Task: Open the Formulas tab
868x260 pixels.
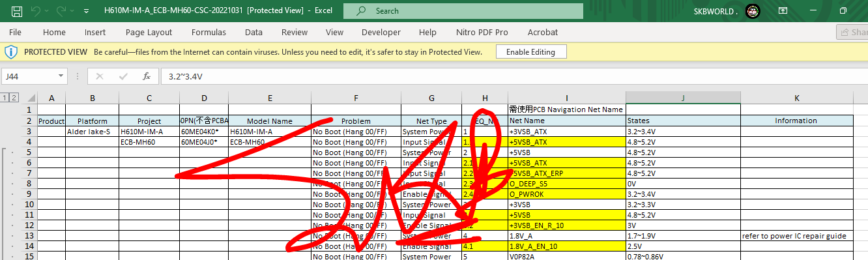Action: pos(209,32)
